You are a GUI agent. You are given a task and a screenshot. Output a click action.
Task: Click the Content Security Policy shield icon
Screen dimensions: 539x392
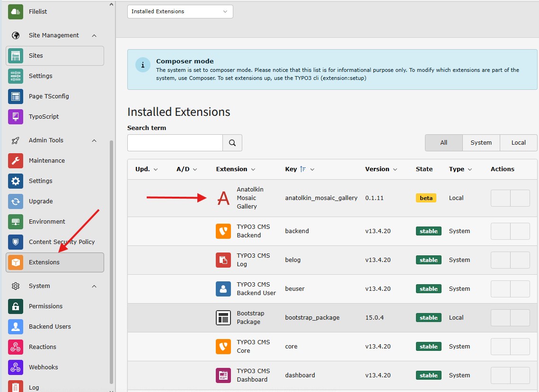tap(16, 242)
